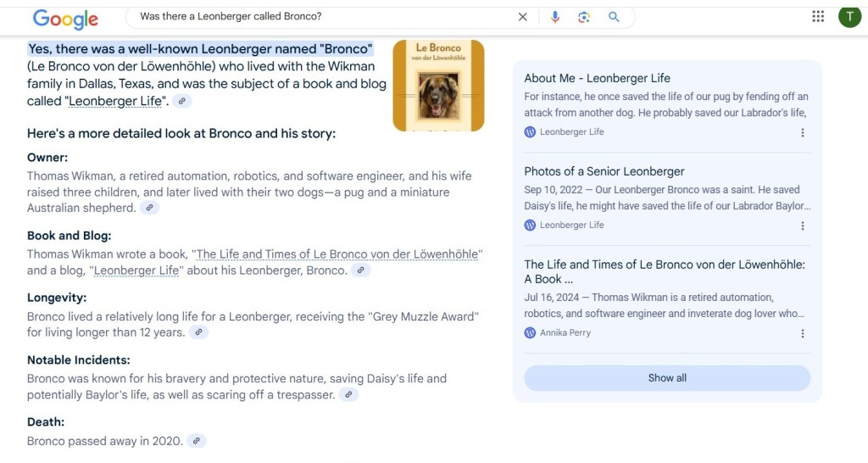Click Show all sources button
This screenshot has height=463, width=868.
667,377
